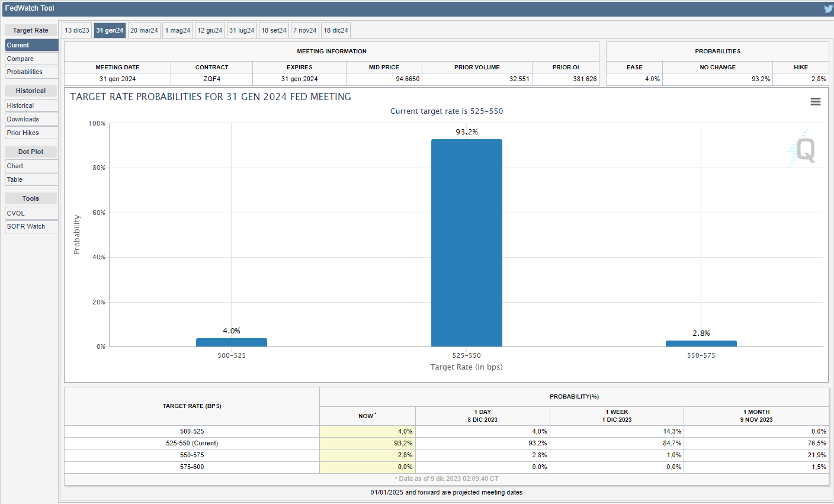Open the chart hamburger menu
Image resolution: width=834 pixels, height=504 pixels.
click(815, 102)
